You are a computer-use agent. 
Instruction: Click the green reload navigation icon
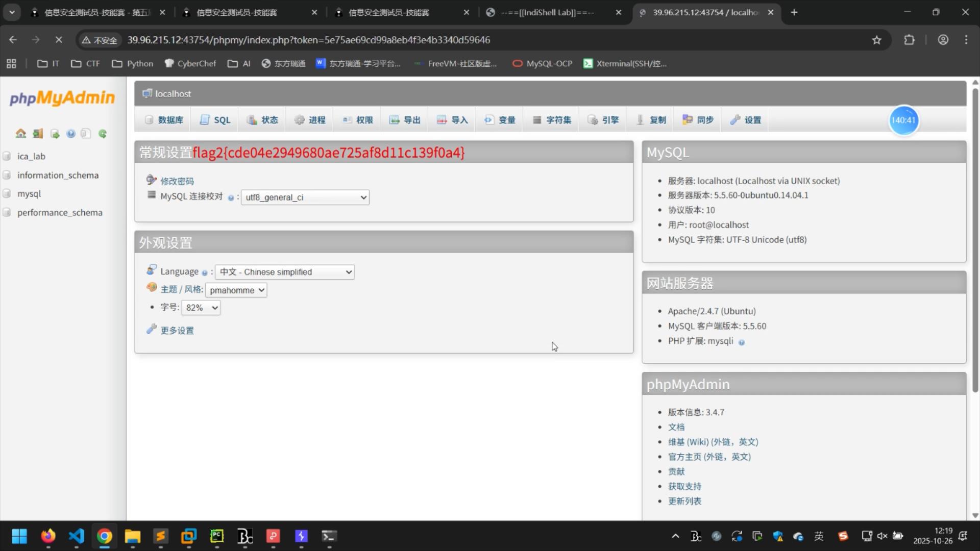[x=103, y=134]
